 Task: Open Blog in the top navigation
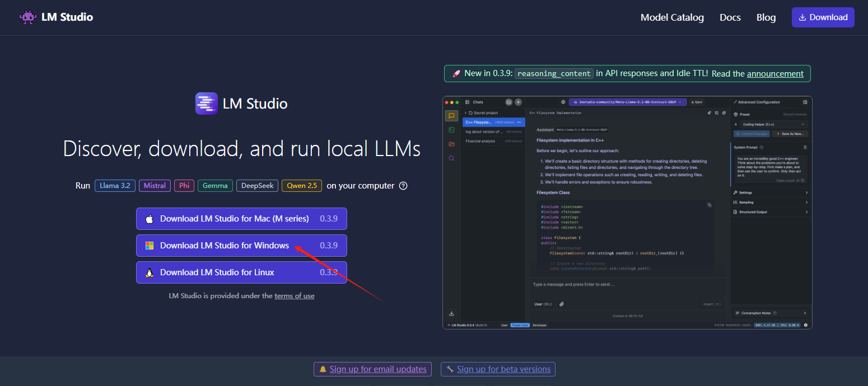[x=766, y=17]
